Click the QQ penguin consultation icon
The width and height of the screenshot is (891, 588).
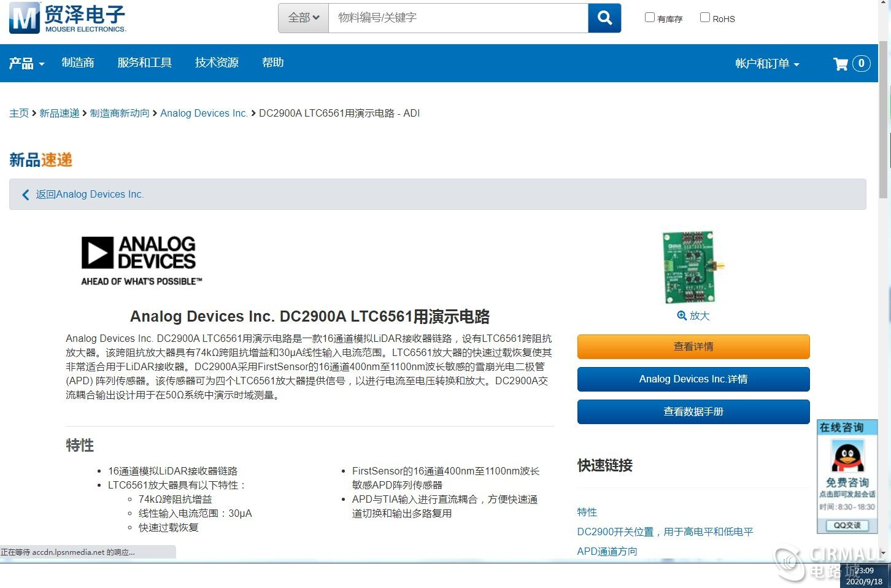pos(847,457)
